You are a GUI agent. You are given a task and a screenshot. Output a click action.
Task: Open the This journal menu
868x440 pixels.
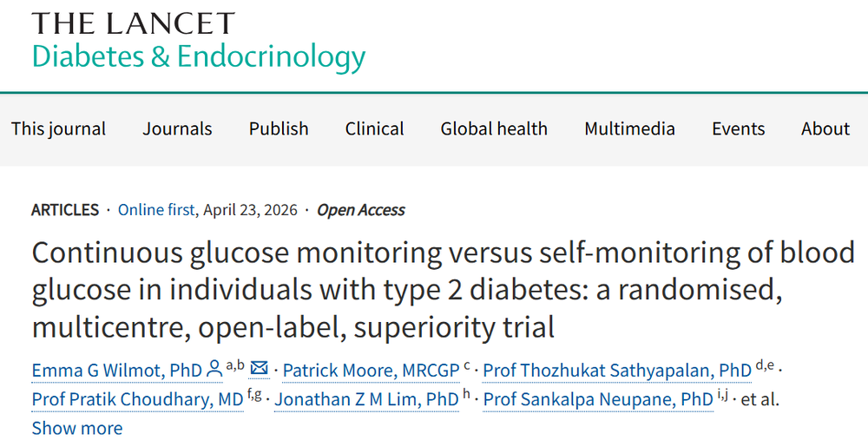tap(58, 128)
